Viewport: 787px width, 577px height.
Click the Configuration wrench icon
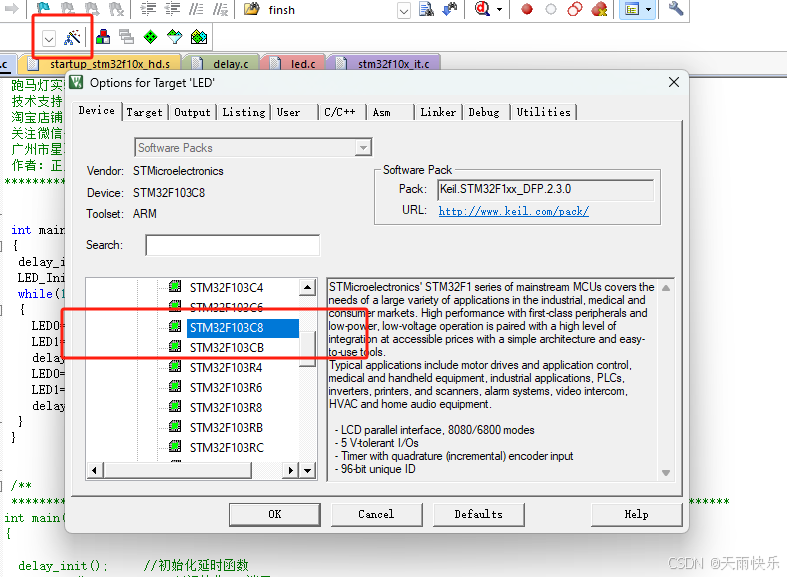(x=676, y=9)
